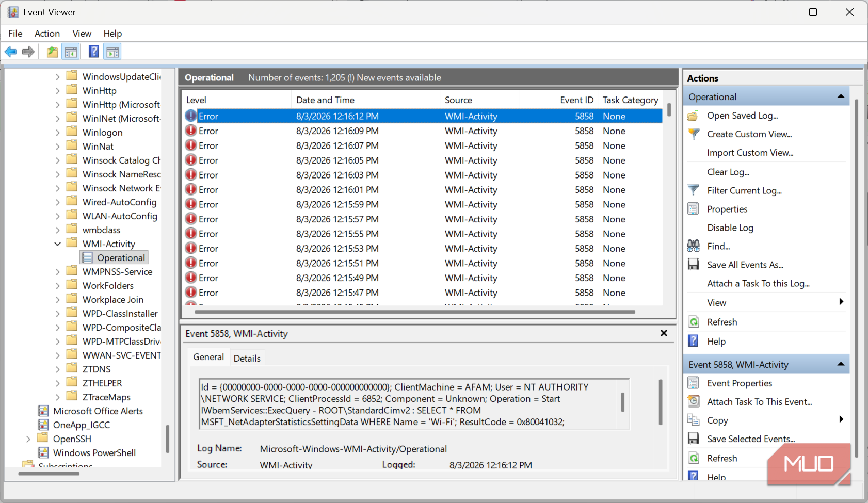Click the WMI-Activity folder icon

pyautogui.click(x=72, y=243)
